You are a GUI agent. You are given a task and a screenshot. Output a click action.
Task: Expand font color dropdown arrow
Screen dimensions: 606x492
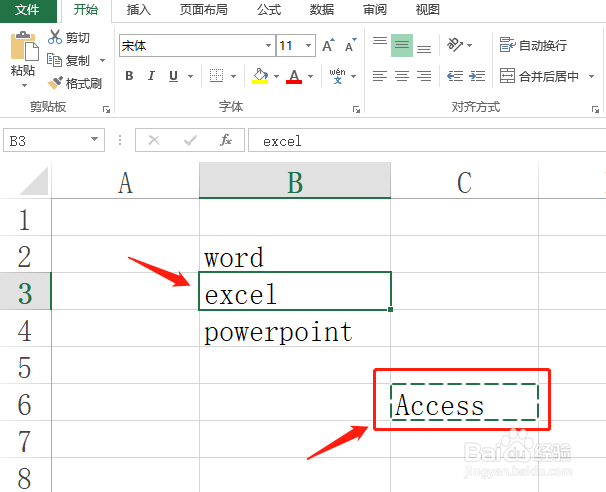coord(310,76)
